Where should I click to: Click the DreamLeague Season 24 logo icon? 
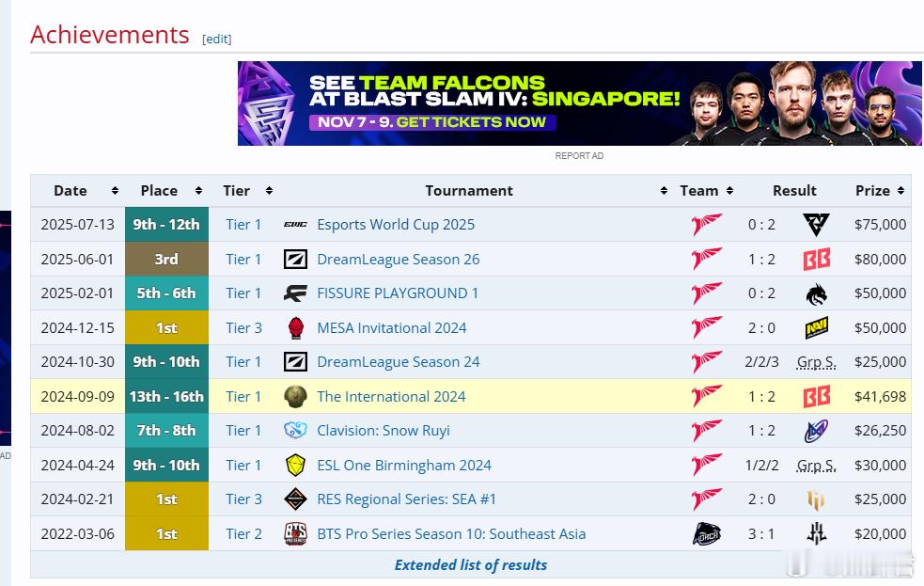point(295,362)
